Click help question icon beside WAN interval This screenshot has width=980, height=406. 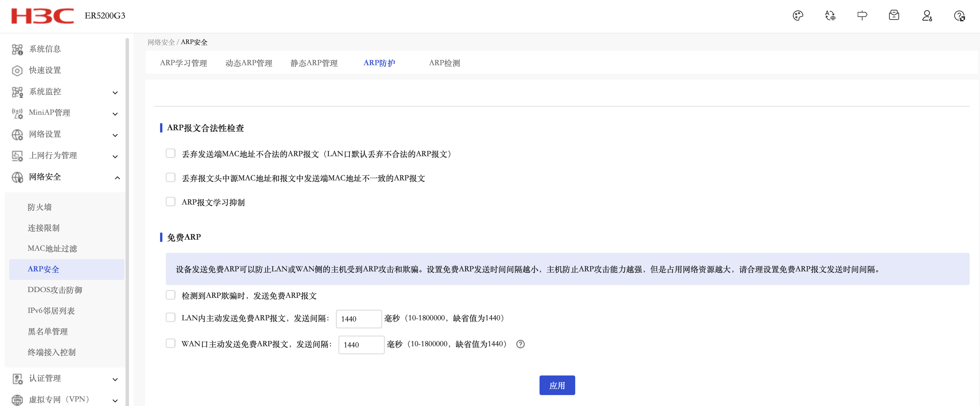point(520,344)
